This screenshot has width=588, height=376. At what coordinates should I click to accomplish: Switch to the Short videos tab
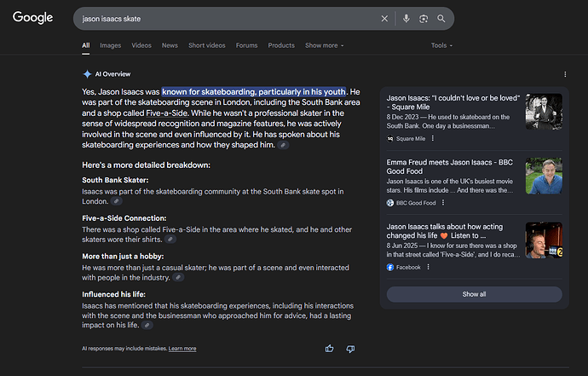click(206, 45)
